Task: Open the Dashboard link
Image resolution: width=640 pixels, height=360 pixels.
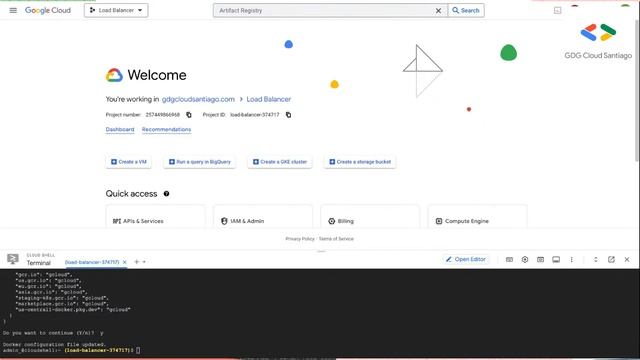Action: point(120,129)
